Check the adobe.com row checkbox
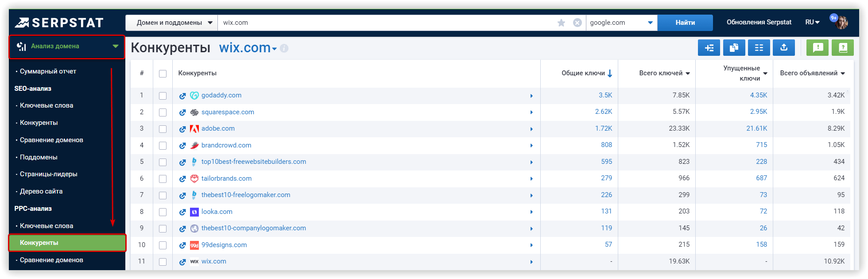The width and height of the screenshot is (868, 279). tap(163, 129)
